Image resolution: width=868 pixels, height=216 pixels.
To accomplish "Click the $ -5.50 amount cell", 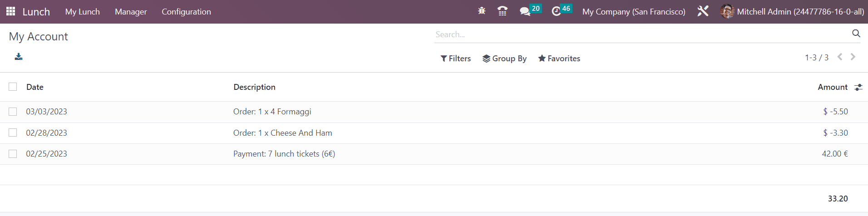I will tap(835, 112).
